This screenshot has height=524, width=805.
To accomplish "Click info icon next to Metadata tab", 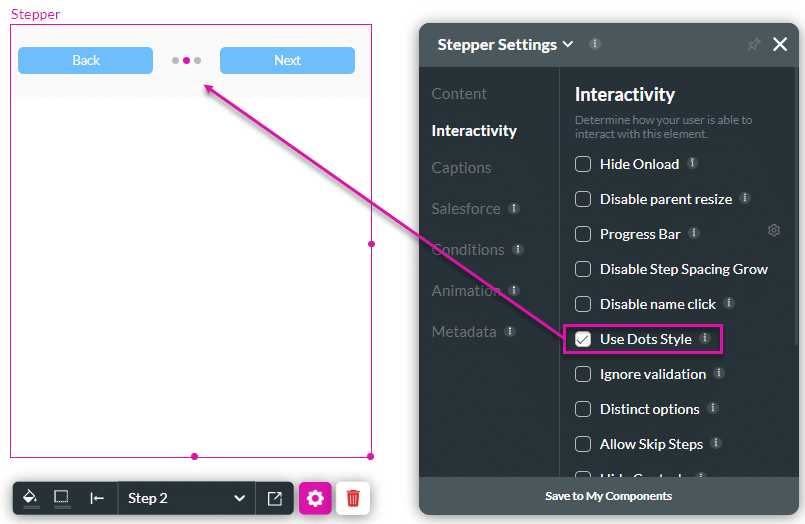I will tap(509, 331).
